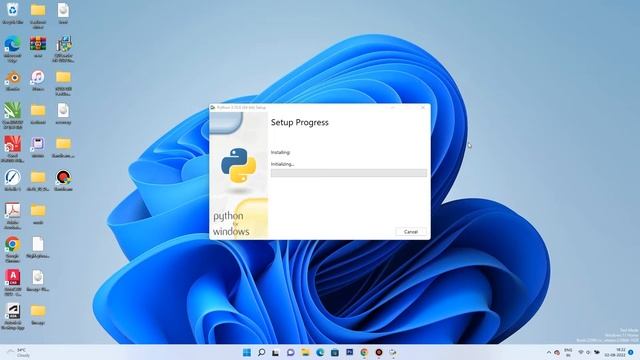Screen dimensions: 640x360
Task: Open Photoshop from the taskbar
Action: tap(349, 352)
